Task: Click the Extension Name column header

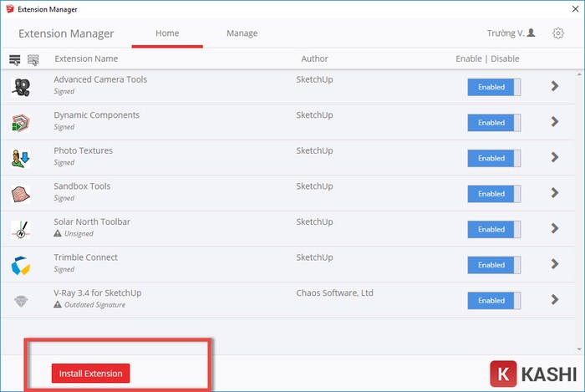Action: pos(86,59)
